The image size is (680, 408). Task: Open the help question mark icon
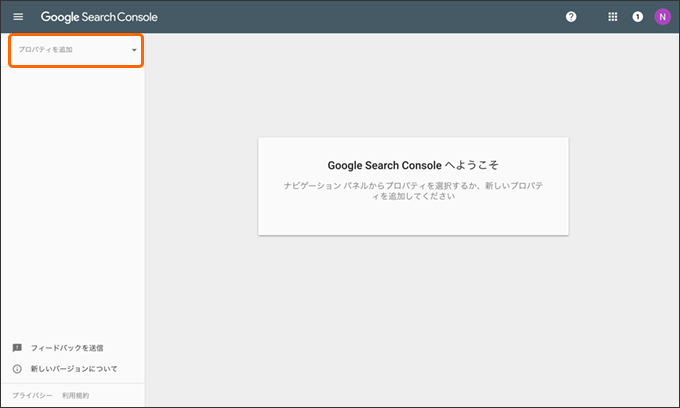click(x=571, y=16)
